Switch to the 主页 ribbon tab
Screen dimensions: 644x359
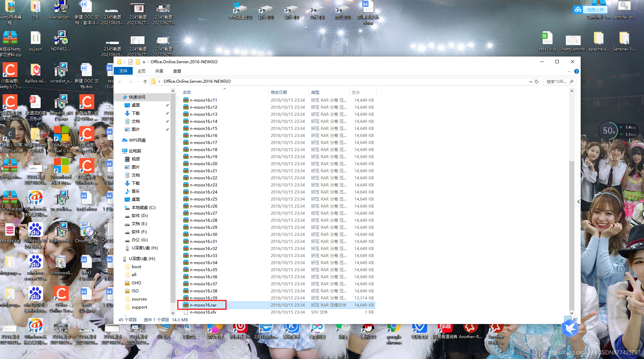coord(141,71)
